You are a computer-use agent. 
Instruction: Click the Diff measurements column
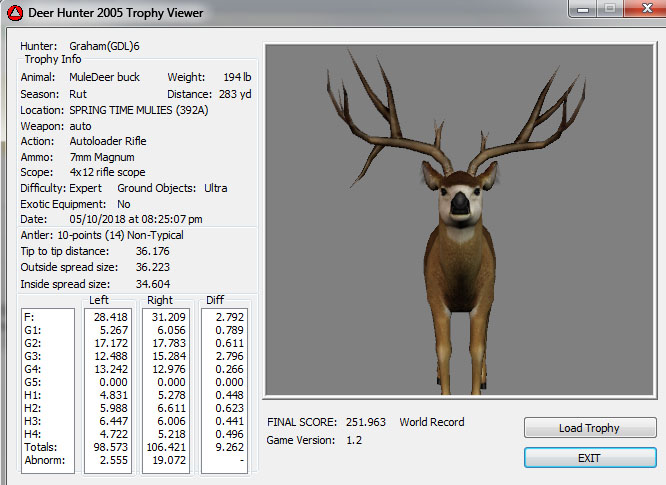[223, 390]
